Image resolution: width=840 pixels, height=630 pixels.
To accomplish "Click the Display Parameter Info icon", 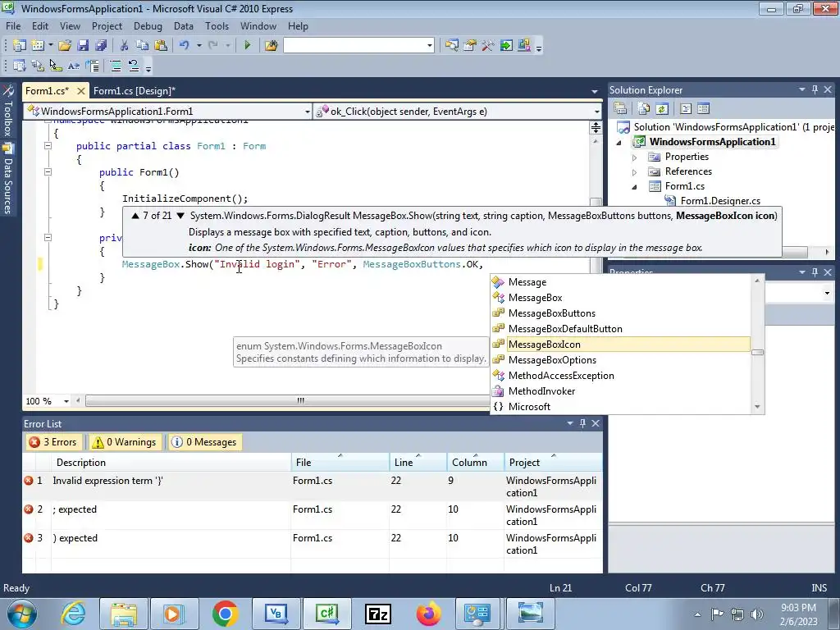I will (x=38, y=66).
